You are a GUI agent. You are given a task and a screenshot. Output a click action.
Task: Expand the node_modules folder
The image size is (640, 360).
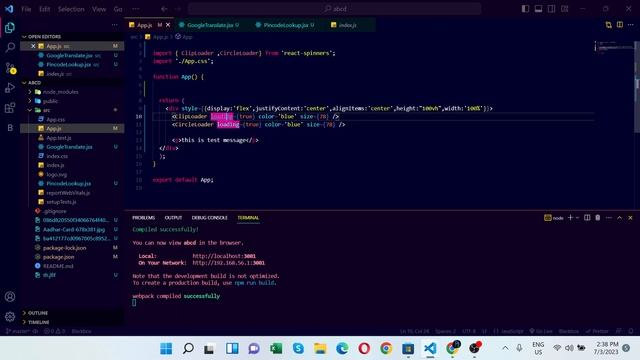click(60, 92)
